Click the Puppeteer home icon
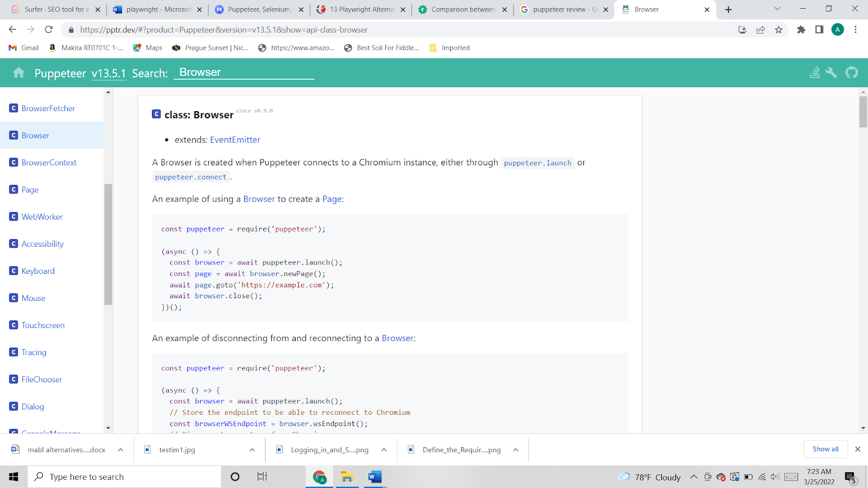This screenshot has height=488, width=868. (18, 73)
